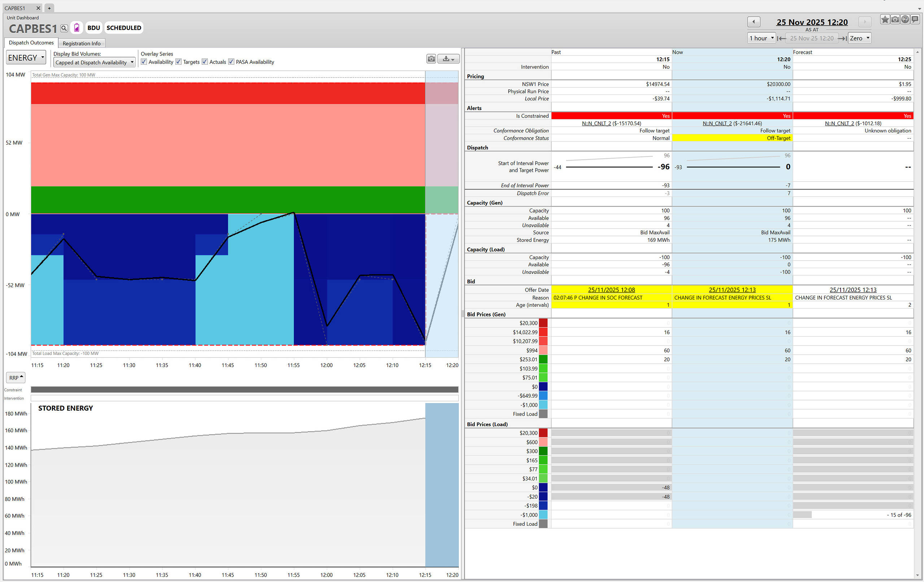Disable the PASA Availability overlay

(x=231, y=62)
